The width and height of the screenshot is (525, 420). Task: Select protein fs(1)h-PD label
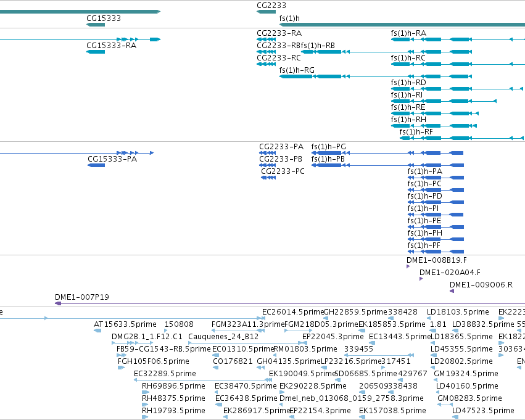click(424, 196)
